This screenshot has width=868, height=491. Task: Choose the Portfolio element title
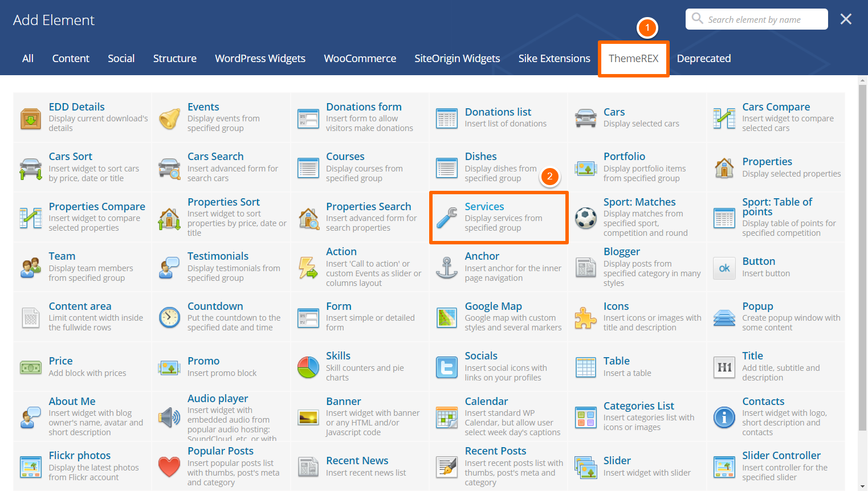coord(625,157)
